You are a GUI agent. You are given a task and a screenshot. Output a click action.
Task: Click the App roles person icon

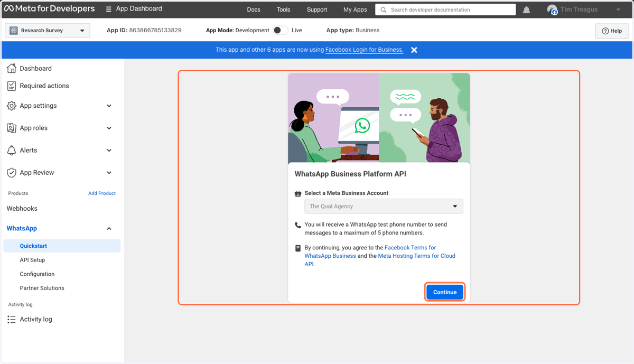[12, 128]
